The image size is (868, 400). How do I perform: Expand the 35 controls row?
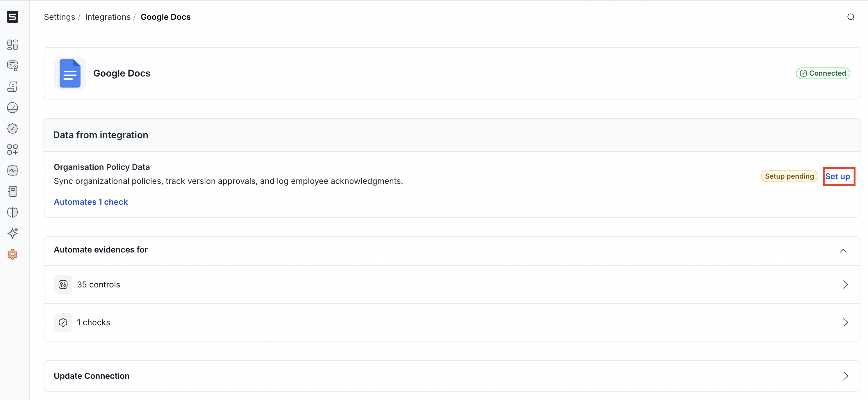(x=845, y=284)
